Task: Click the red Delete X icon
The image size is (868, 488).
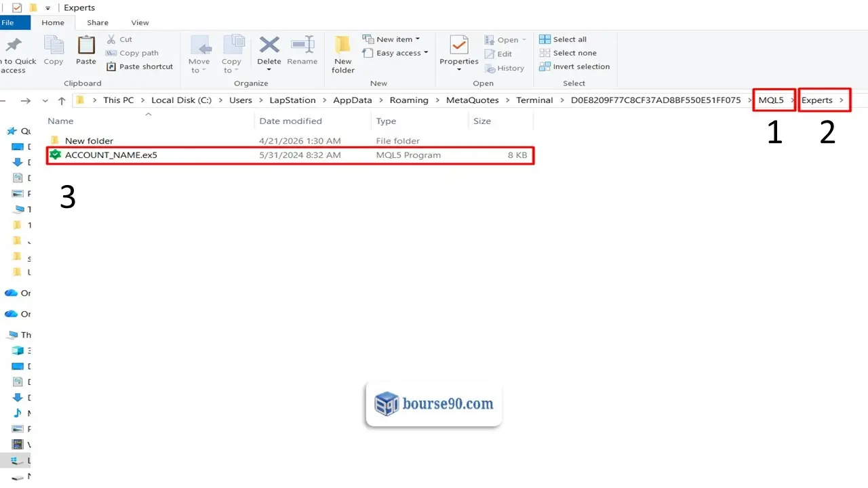Action: pyautogui.click(x=269, y=45)
